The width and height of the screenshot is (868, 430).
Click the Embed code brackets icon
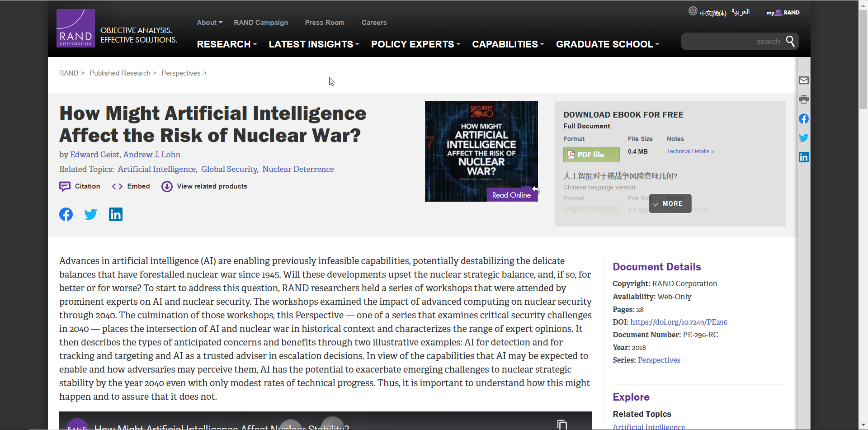(117, 186)
